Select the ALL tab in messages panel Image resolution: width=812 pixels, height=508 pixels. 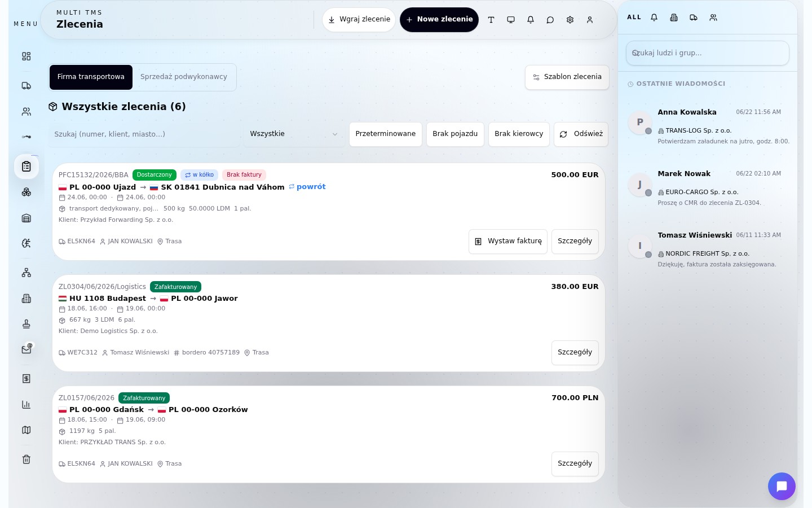[x=634, y=17]
